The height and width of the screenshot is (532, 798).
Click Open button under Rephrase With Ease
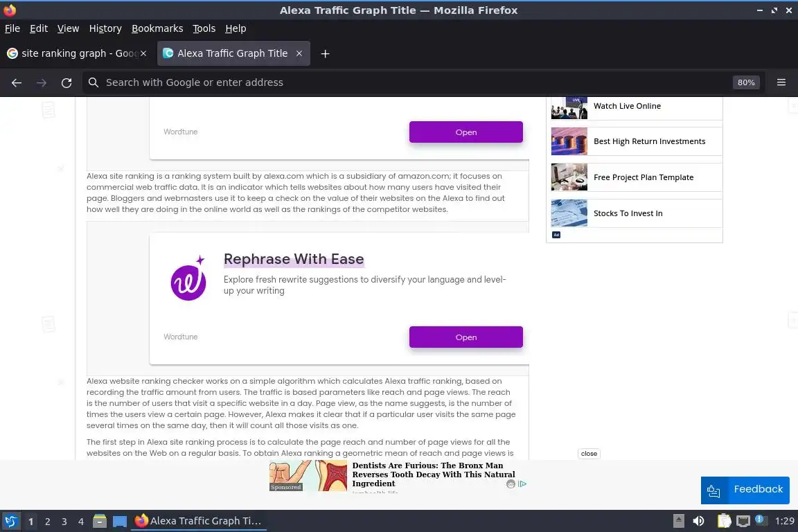465,337
